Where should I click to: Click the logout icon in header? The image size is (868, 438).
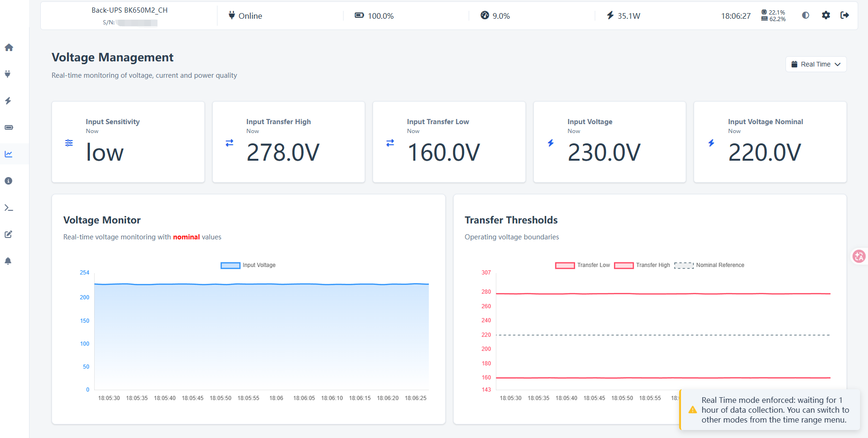coord(845,15)
